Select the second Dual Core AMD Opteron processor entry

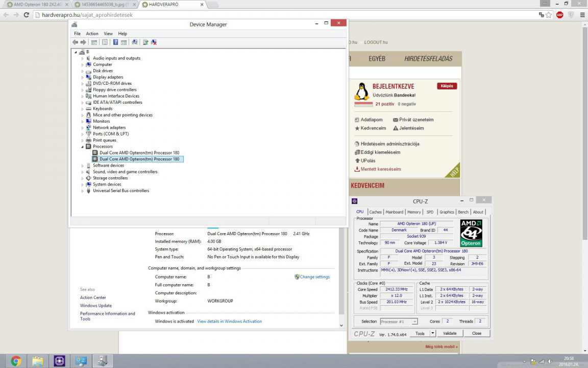(x=138, y=159)
